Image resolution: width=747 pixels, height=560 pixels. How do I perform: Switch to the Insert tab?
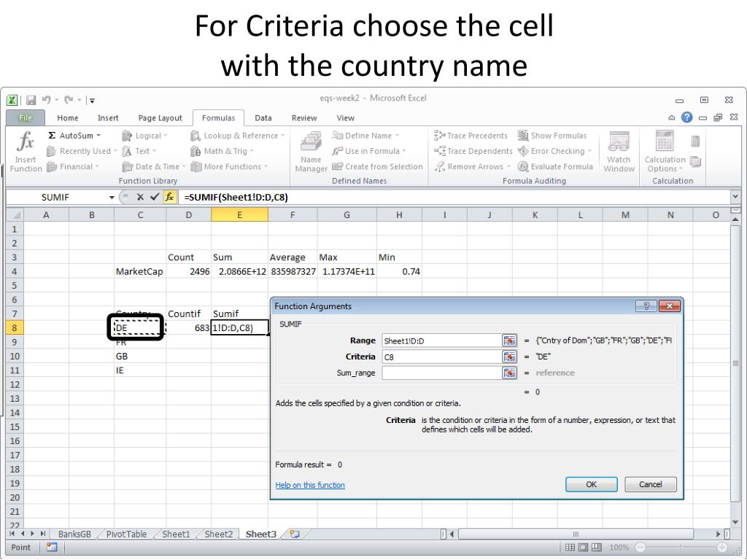coord(108,118)
